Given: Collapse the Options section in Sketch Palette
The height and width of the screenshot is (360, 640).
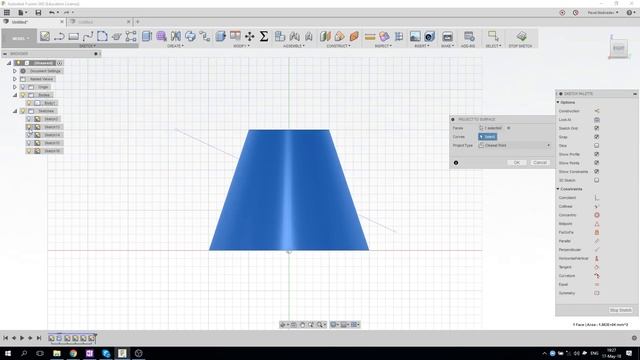Looking at the screenshot, I should point(558,102).
